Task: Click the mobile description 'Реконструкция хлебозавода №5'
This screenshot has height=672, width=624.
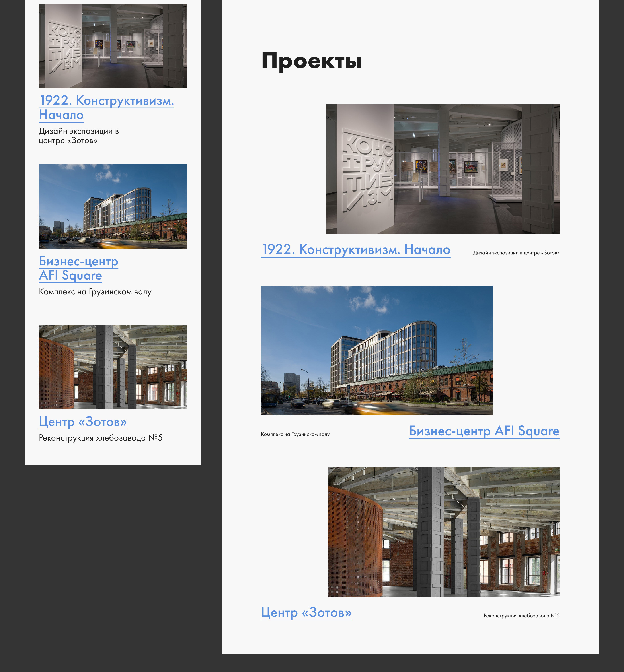Action: 101,438
